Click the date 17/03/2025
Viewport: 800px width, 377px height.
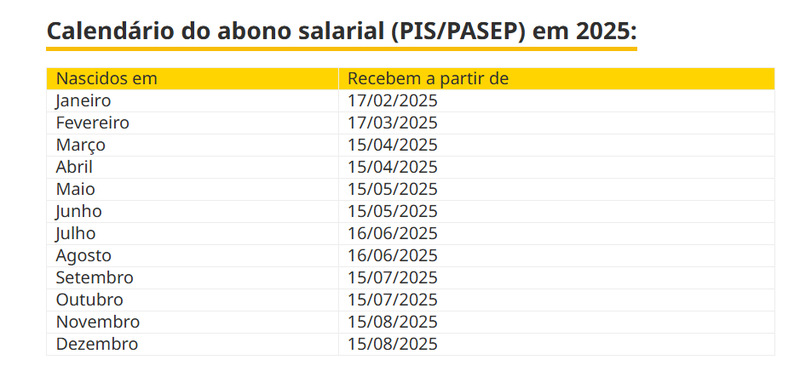point(392,123)
